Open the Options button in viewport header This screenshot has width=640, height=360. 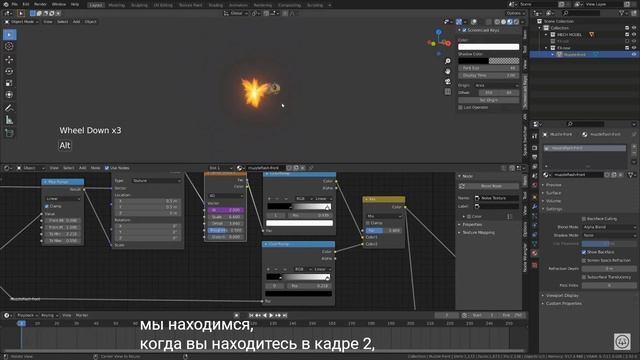(515, 13)
